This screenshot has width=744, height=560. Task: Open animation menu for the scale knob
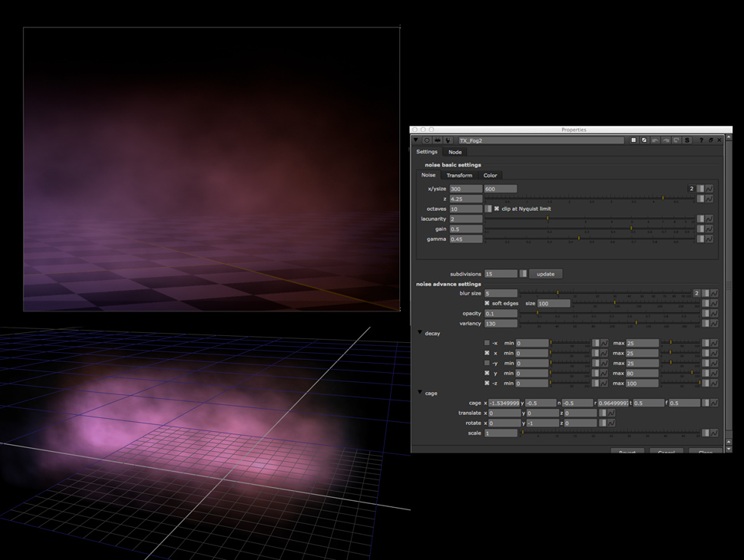(x=714, y=433)
